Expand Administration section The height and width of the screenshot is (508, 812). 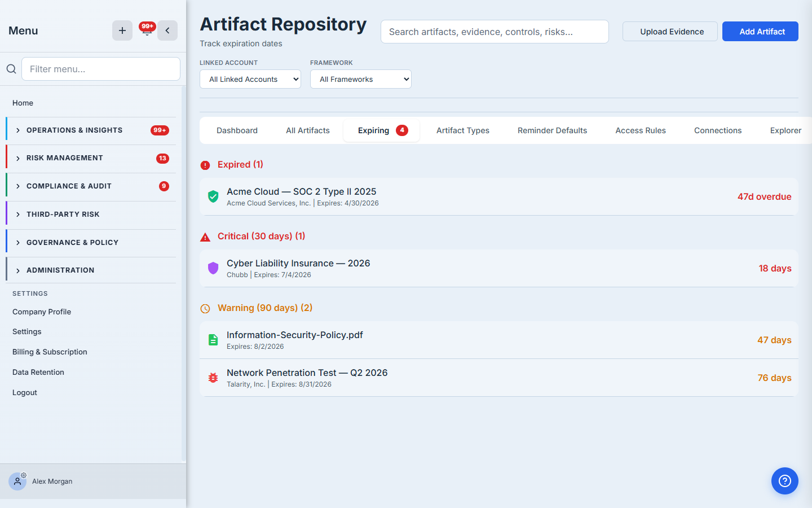click(x=91, y=270)
